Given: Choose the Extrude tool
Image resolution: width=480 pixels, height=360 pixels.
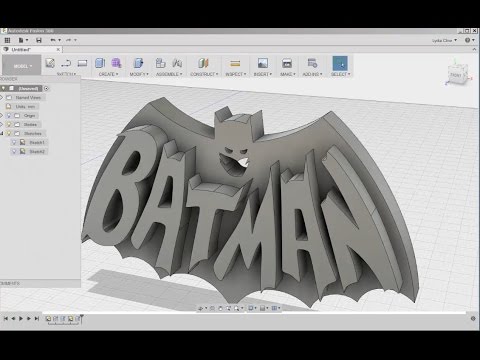Looking at the screenshot, I should (x=100, y=63).
